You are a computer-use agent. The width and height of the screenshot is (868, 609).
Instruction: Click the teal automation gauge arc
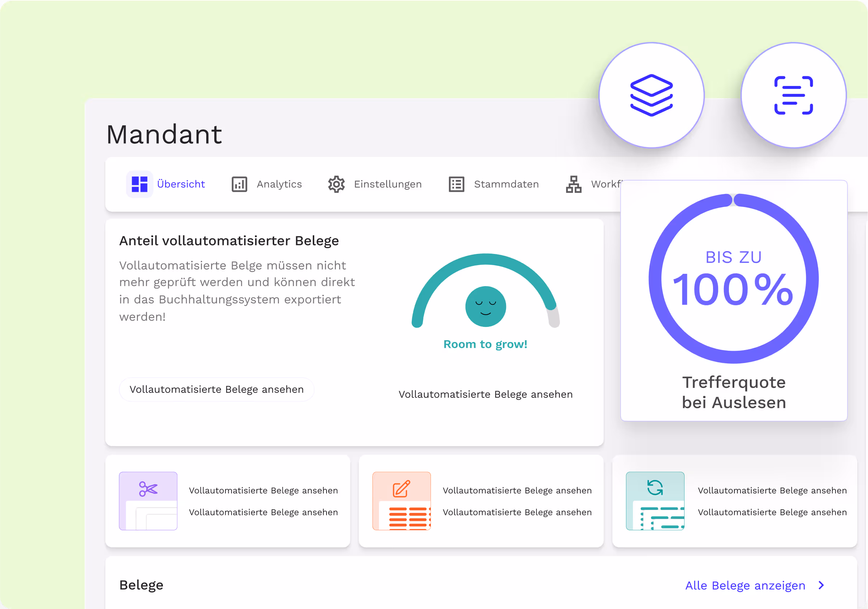pyautogui.click(x=485, y=259)
